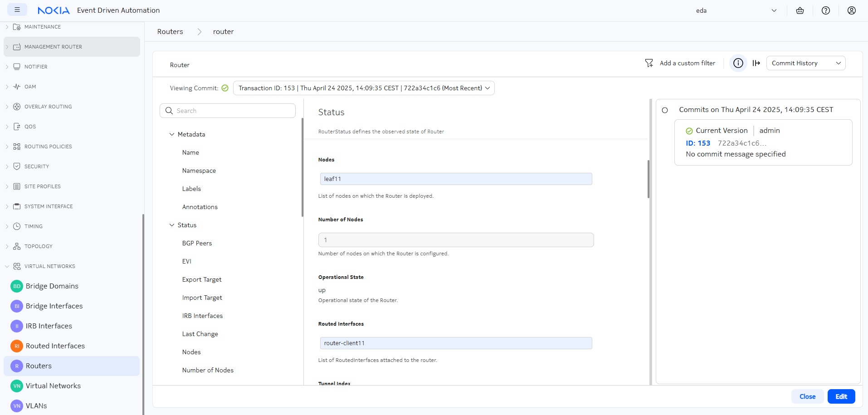
Task: Collapse the Virtual Networks sidebar group
Action: [7, 266]
